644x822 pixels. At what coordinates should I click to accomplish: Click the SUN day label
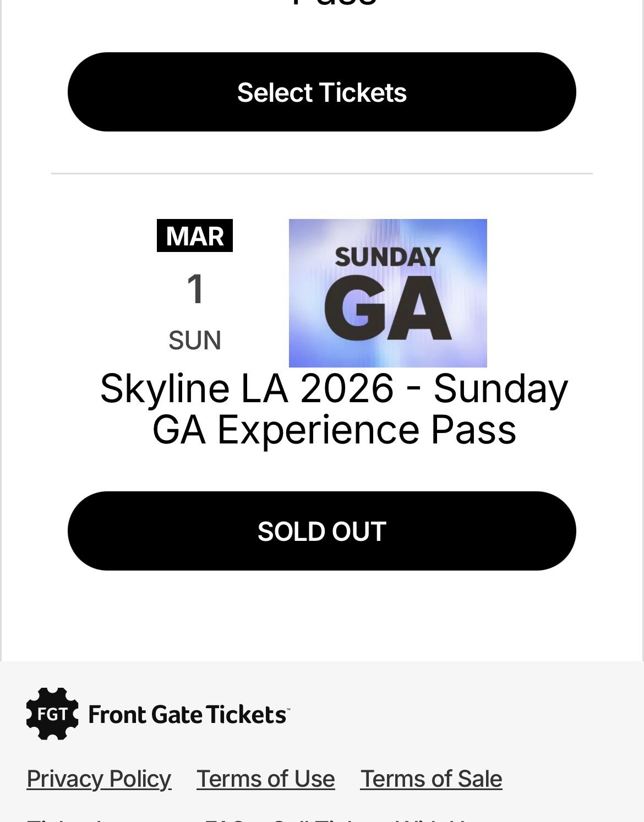point(195,341)
